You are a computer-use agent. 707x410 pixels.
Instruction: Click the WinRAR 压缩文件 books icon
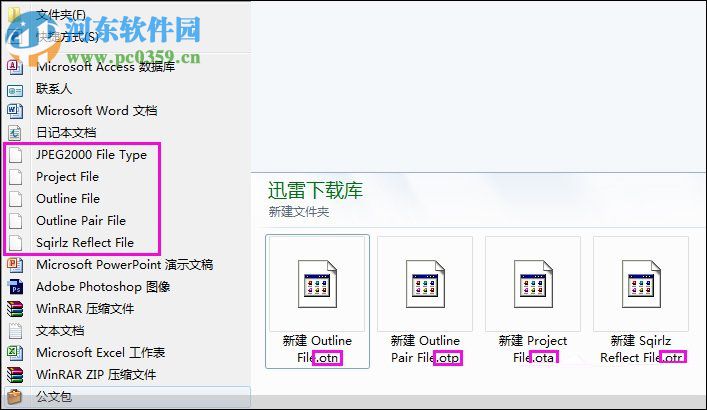pyautogui.click(x=14, y=309)
